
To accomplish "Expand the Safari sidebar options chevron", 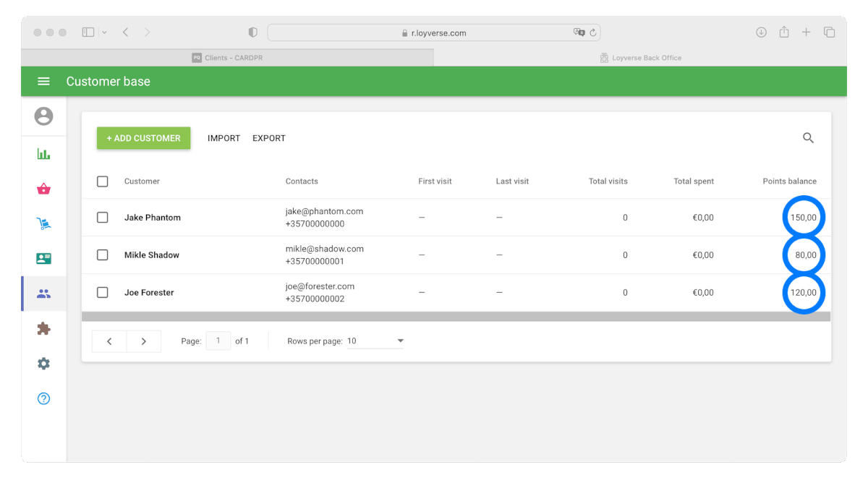I will point(104,33).
